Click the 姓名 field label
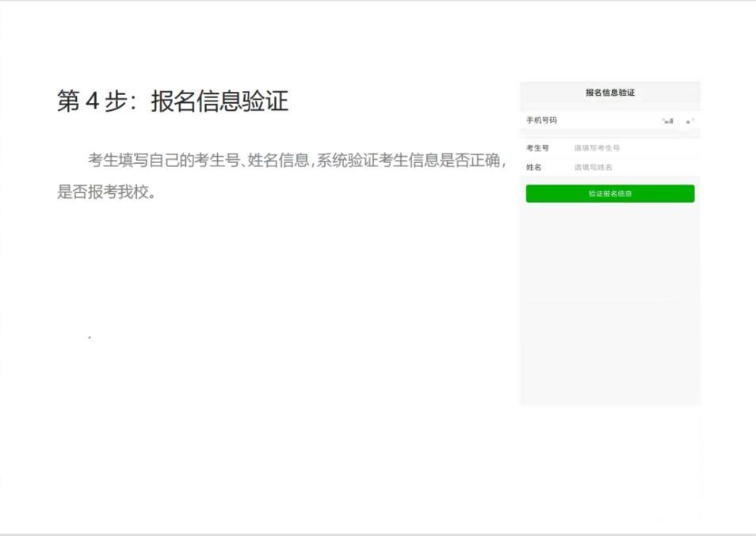 pyautogui.click(x=533, y=168)
